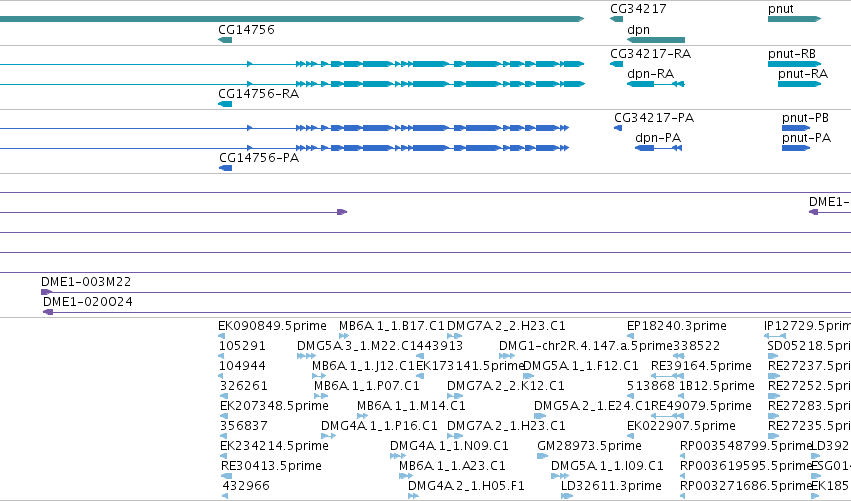The height and width of the screenshot is (501, 851).
Task: Select EST label EK022907.5prime
Action: tap(681, 426)
